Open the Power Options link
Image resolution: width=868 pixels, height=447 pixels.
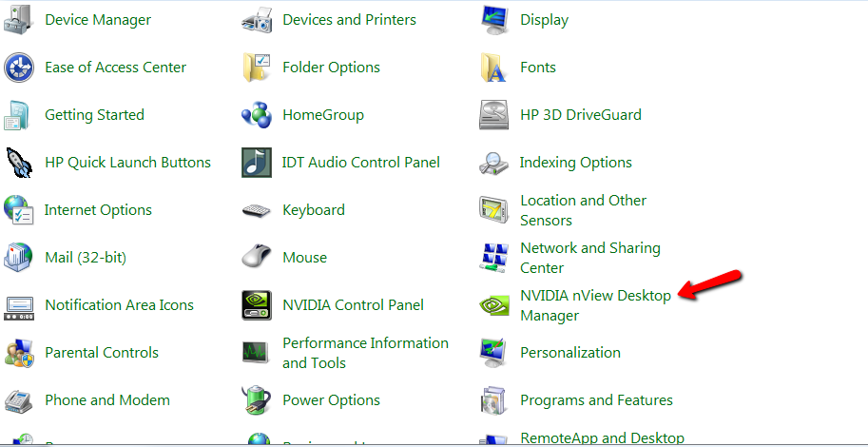click(x=331, y=401)
